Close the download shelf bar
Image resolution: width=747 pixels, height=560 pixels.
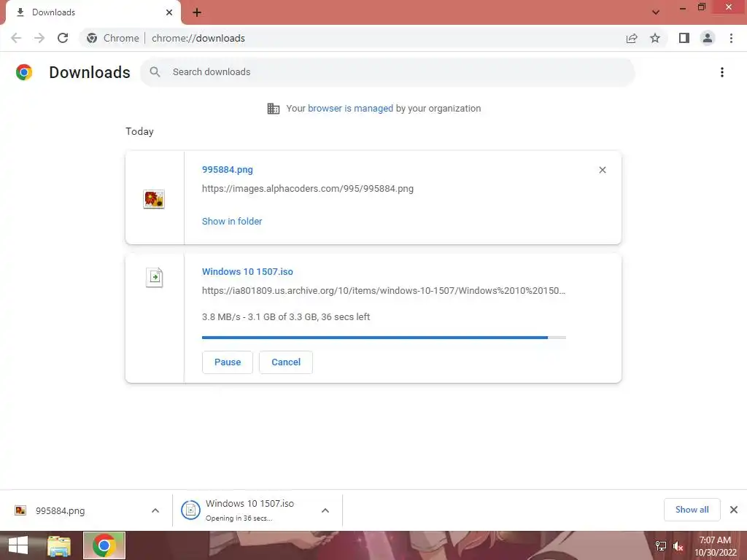pos(734,510)
